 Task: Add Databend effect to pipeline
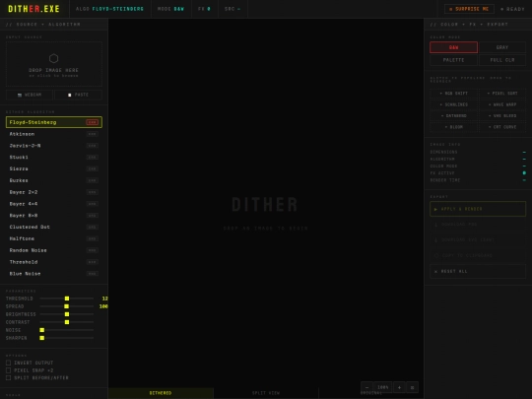coord(453,115)
